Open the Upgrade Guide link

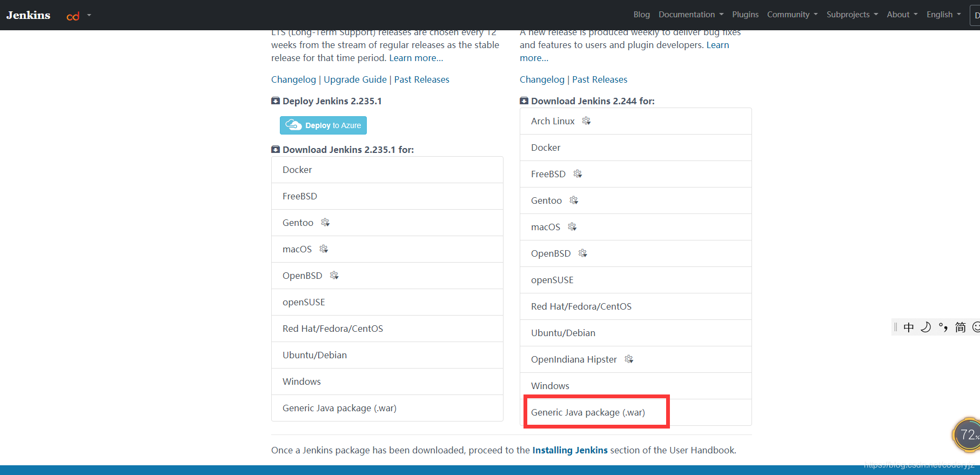(355, 79)
